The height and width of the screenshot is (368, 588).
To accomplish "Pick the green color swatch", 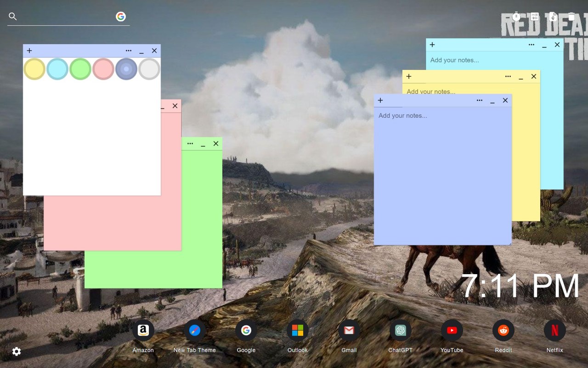I will tap(80, 69).
